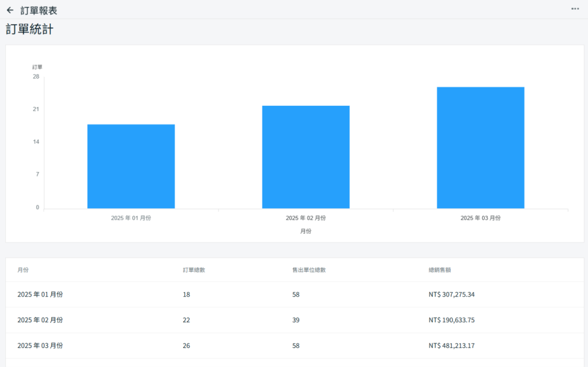The image size is (588, 367).
Task: Click x-axis label 2025 年 03 月份
Action: click(481, 218)
